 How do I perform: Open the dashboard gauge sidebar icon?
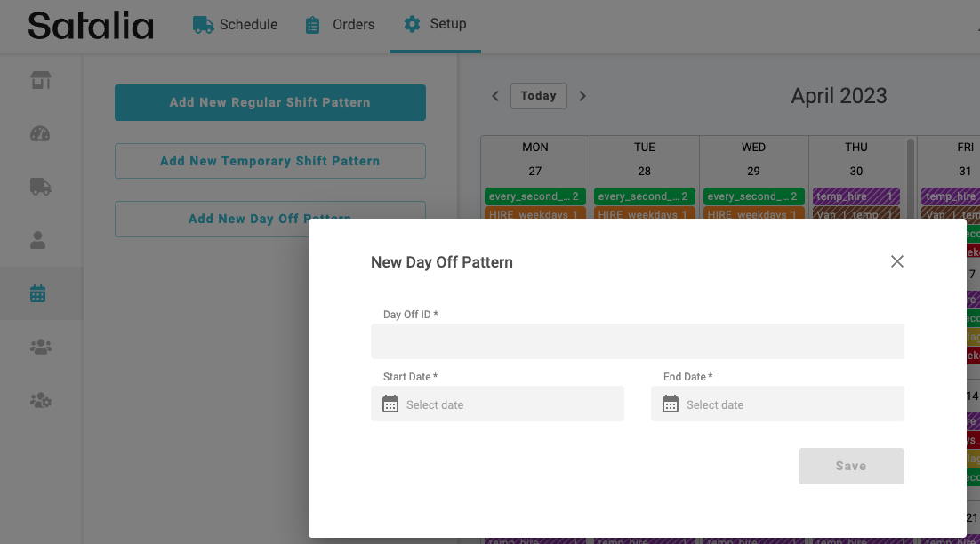pos(41,134)
